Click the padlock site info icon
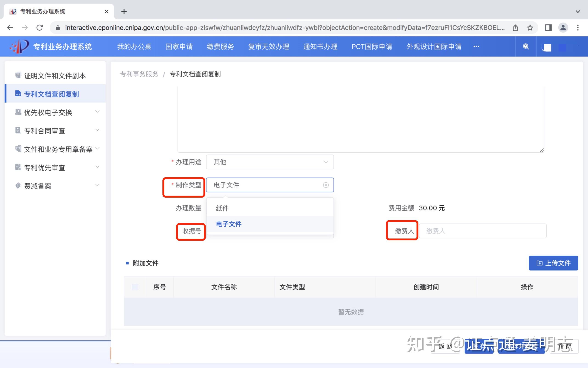Image resolution: width=588 pixels, height=368 pixels. [x=58, y=28]
